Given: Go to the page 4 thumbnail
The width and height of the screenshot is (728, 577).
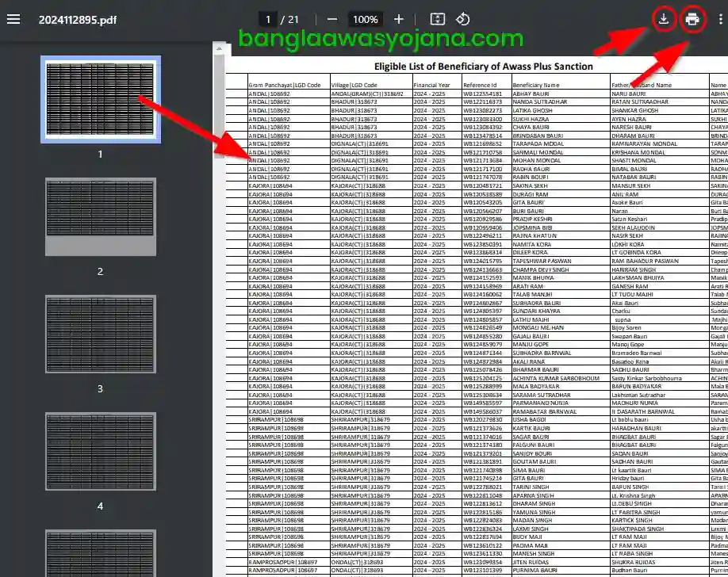Looking at the screenshot, I should [100, 451].
